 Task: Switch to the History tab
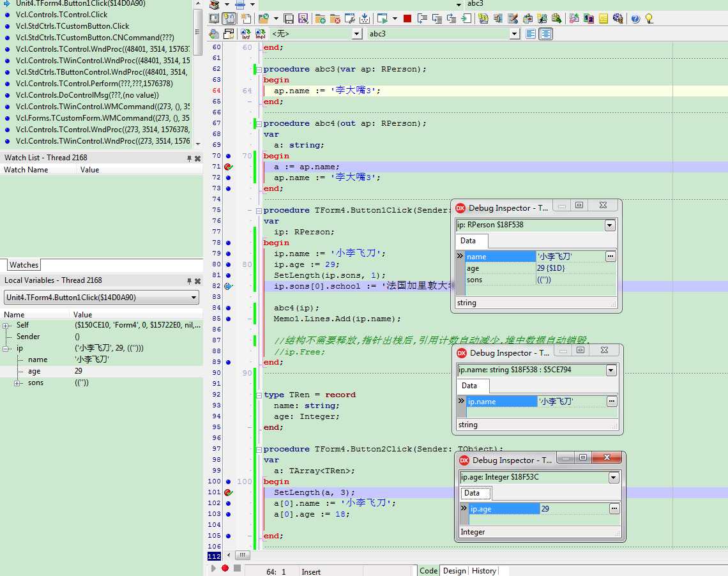(x=484, y=570)
